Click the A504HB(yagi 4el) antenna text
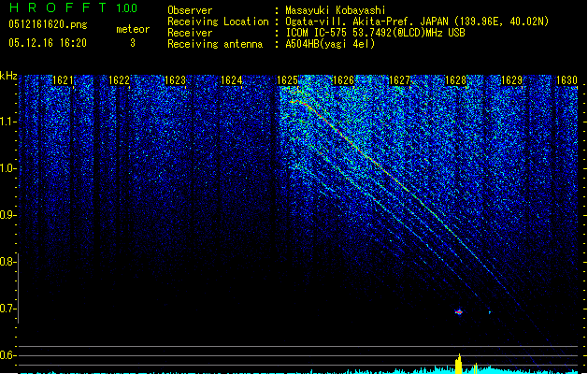 coord(330,44)
